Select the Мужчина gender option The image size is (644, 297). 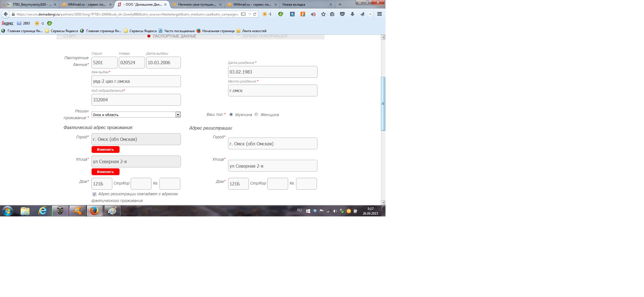pos(231,114)
